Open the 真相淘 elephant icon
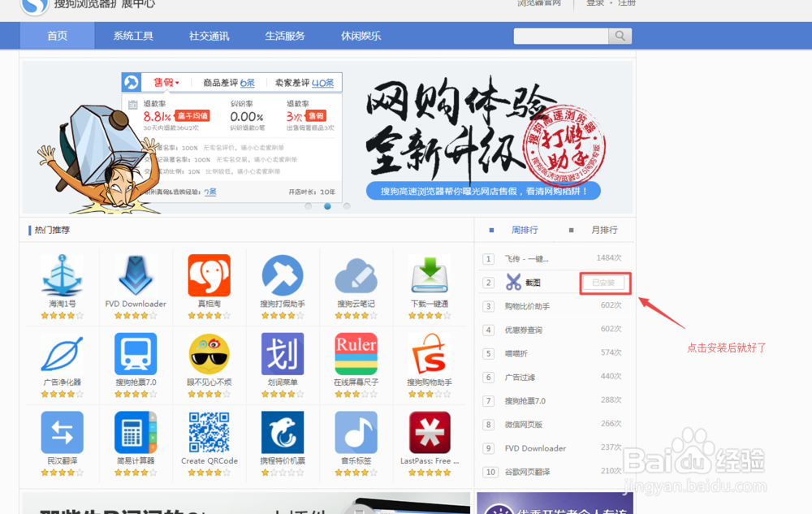Screen dimensions: 812x514 pyautogui.click(x=209, y=274)
